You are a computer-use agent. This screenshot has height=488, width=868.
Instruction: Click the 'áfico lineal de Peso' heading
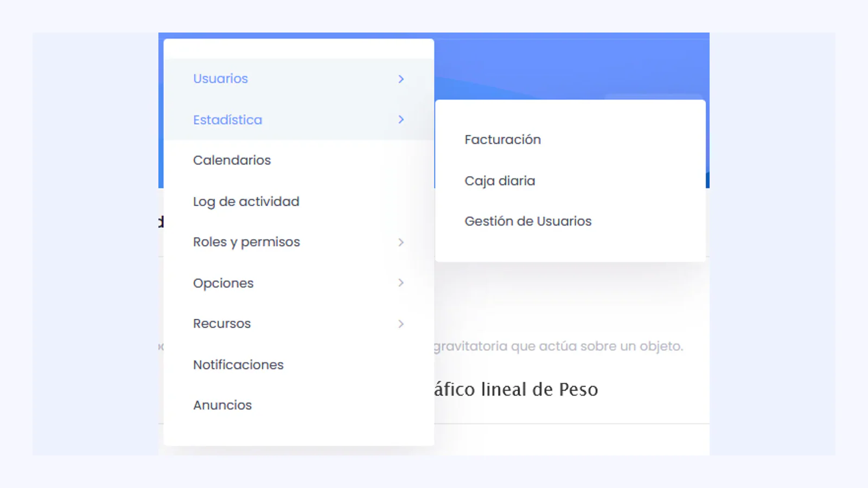[x=516, y=389]
